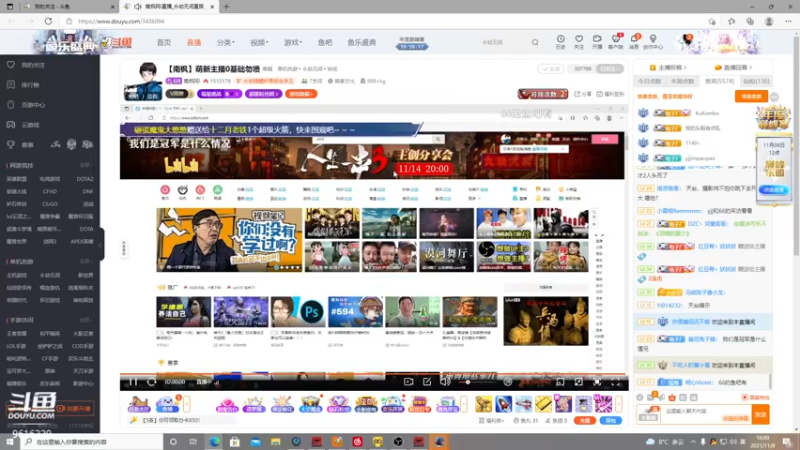800x450 pixels.
Task: Click the web fullscreen icon in player
Action: (597, 382)
